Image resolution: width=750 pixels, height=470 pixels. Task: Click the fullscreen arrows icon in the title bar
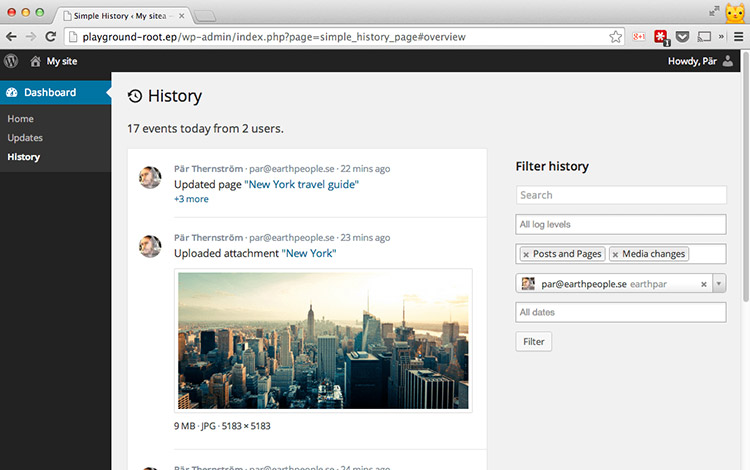[714, 11]
